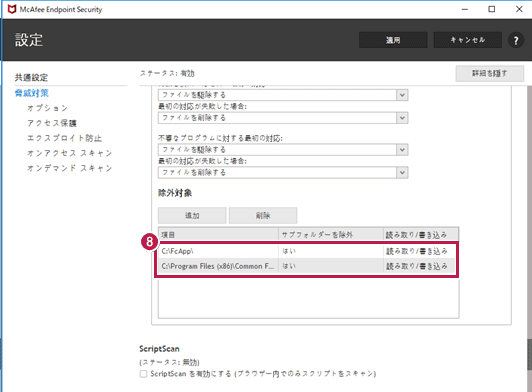This screenshot has height=392, width=532.
Task: Open the アクセス保護 settings page
Action: pyautogui.click(x=52, y=123)
